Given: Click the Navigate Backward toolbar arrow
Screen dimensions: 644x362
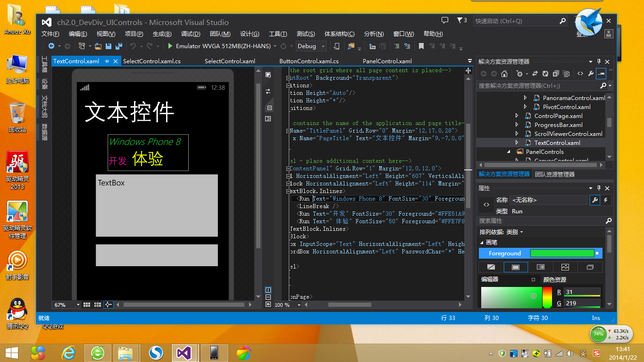Looking at the screenshot, I should pyautogui.click(x=51, y=46).
